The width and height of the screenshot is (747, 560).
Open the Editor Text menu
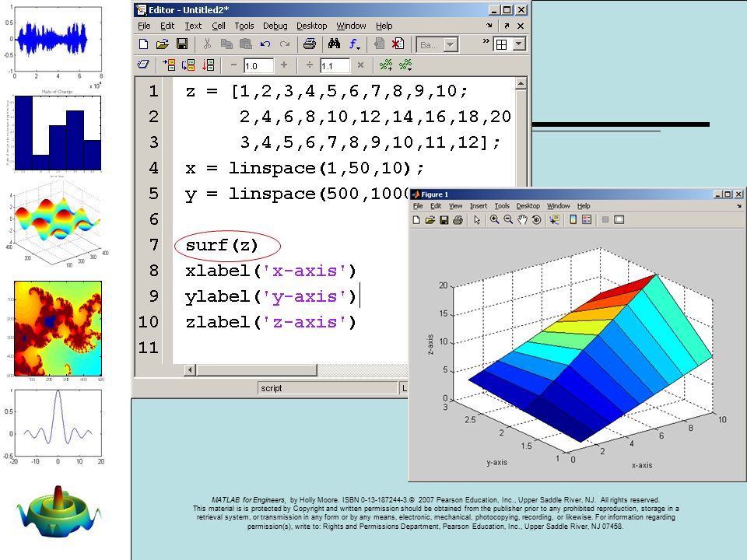pos(193,26)
